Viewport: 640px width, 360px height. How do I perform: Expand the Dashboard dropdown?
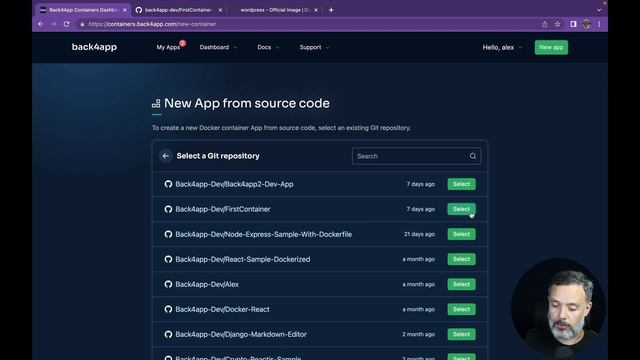coord(218,47)
